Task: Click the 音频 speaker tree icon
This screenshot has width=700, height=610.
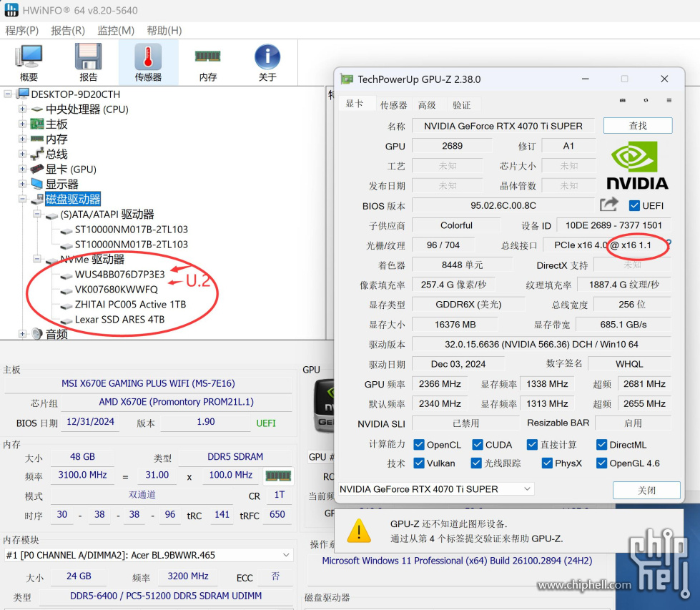Action: click(37, 333)
